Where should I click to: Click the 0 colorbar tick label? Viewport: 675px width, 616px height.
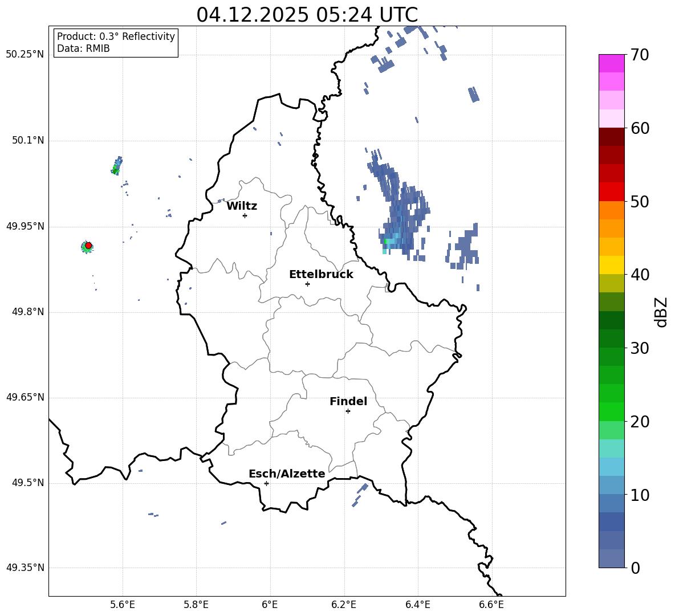635,568
